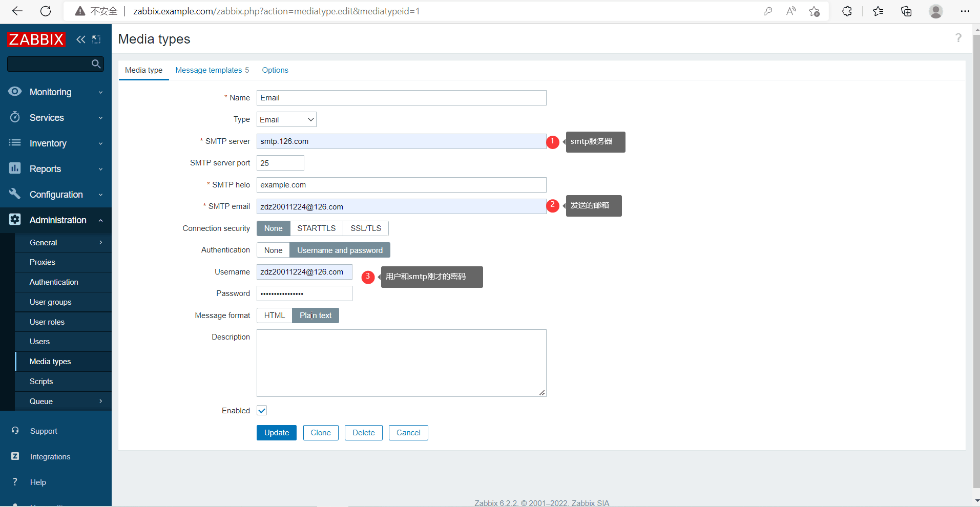Click the Monitoring eye icon
The width and height of the screenshot is (980, 507).
[x=15, y=92]
